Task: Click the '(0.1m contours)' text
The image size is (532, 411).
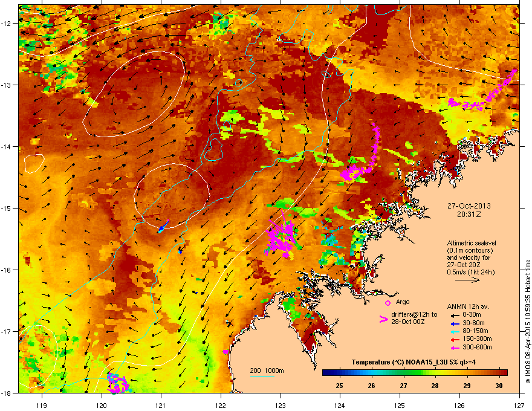Action: (x=470, y=251)
